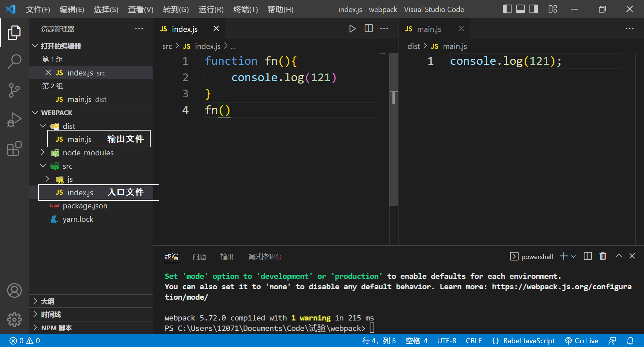
Task: Change cursor position via 行 4, 列 5
Action: 379,341
